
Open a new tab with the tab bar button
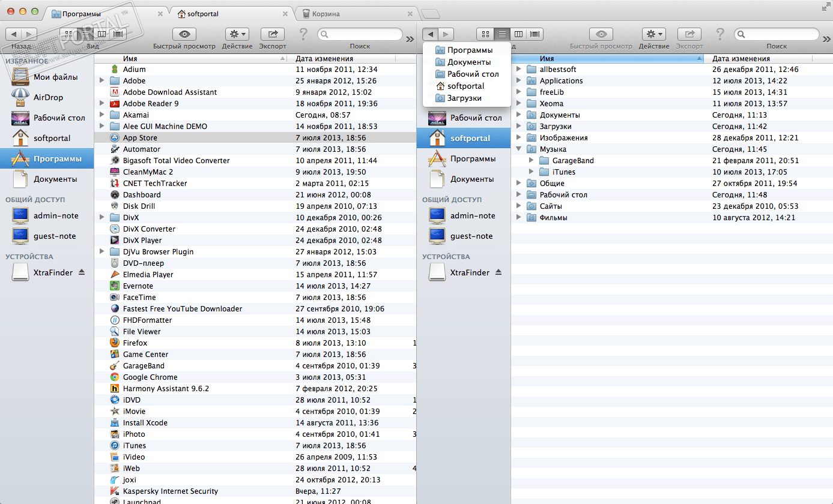tap(431, 14)
